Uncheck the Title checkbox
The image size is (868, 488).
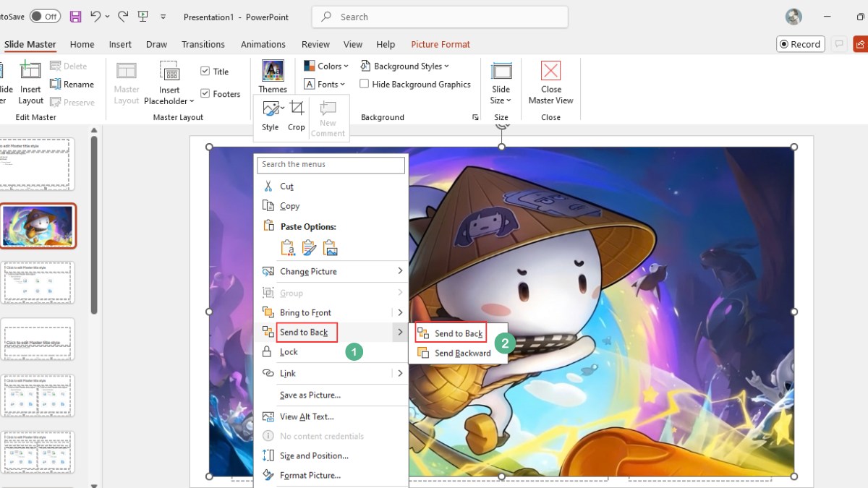click(x=205, y=72)
